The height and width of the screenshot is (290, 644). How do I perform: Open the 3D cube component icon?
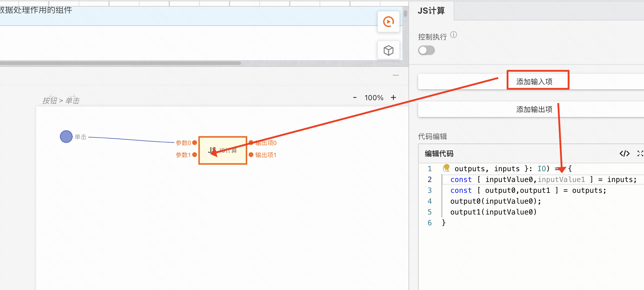click(x=388, y=50)
